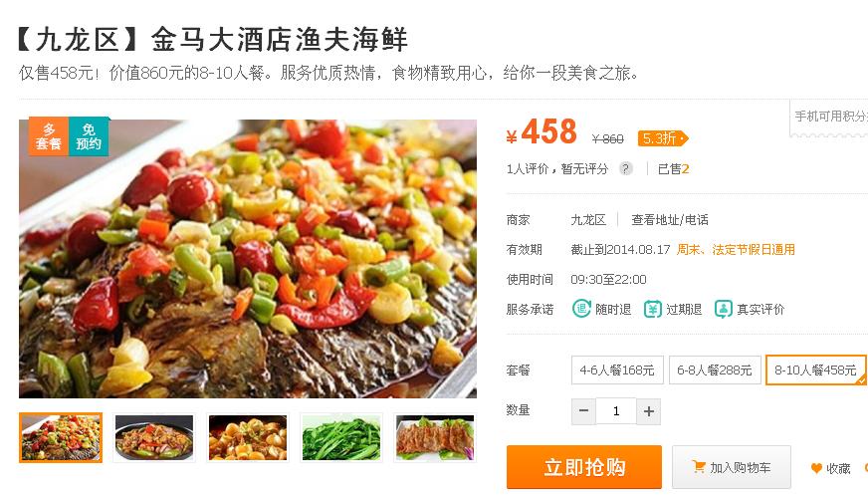Click the 过期退 expired-refund yen icon
The width and height of the screenshot is (868, 495).
pyautogui.click(x=653, y=309)
